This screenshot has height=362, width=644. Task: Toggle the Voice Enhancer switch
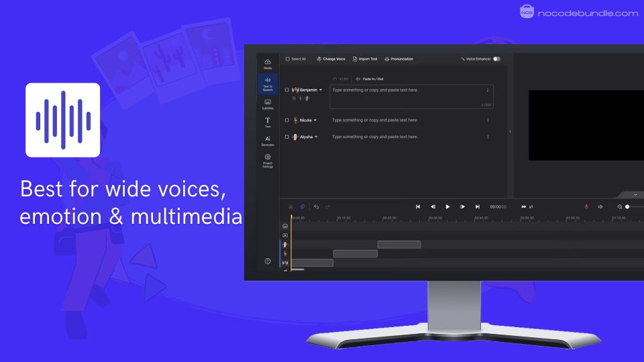[x=497, y=59]
